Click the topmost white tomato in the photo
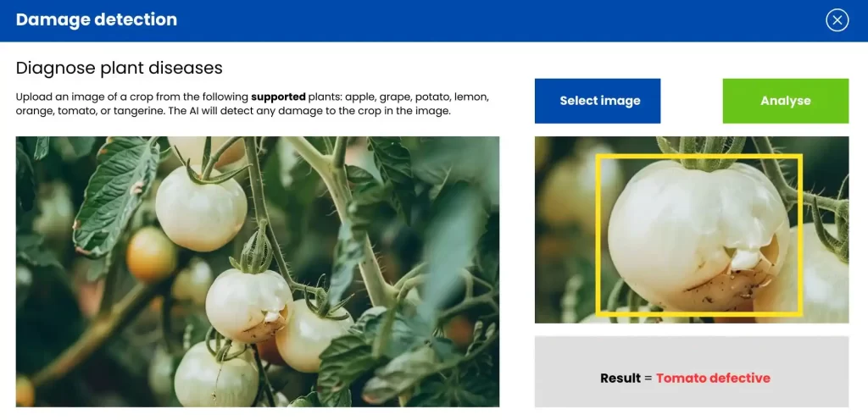 pyautogui.click(x=201, y=207)
